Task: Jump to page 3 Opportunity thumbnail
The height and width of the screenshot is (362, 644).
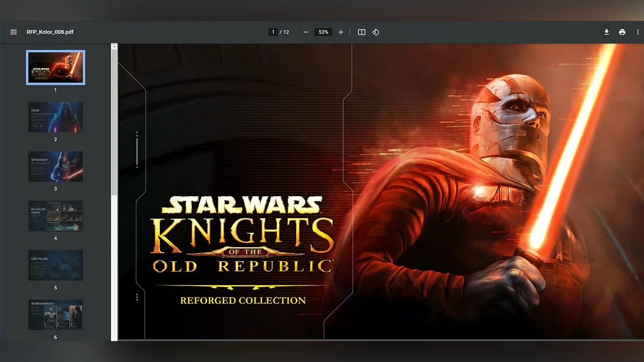Action: pos(55,166)
